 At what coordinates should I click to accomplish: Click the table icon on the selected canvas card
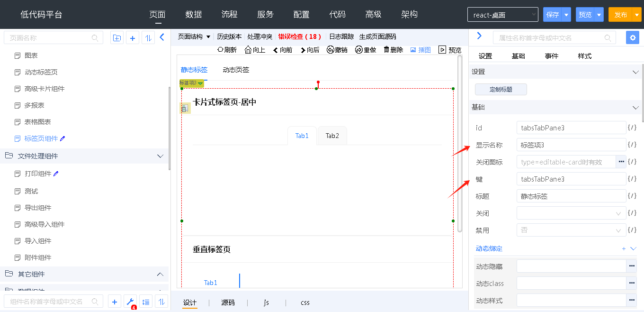click(x=185, y=108)
